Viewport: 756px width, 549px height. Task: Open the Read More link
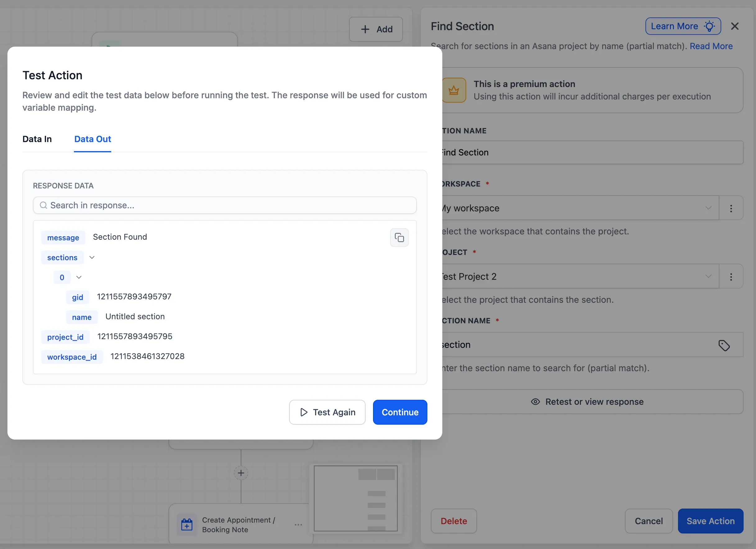point(711,46)
